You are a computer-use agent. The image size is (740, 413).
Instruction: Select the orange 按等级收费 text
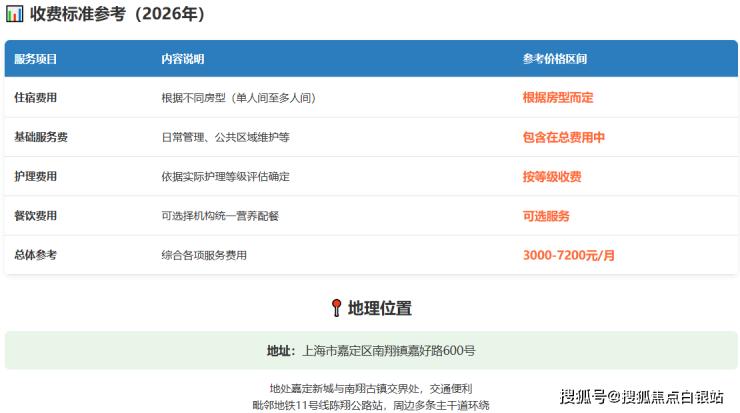(551, 177)
